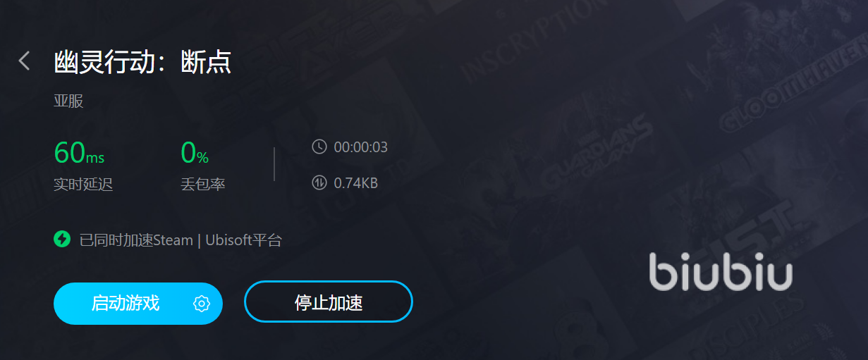
Task: Click the 0.74KB traffic readout
Action: click(x=356, y=183)
